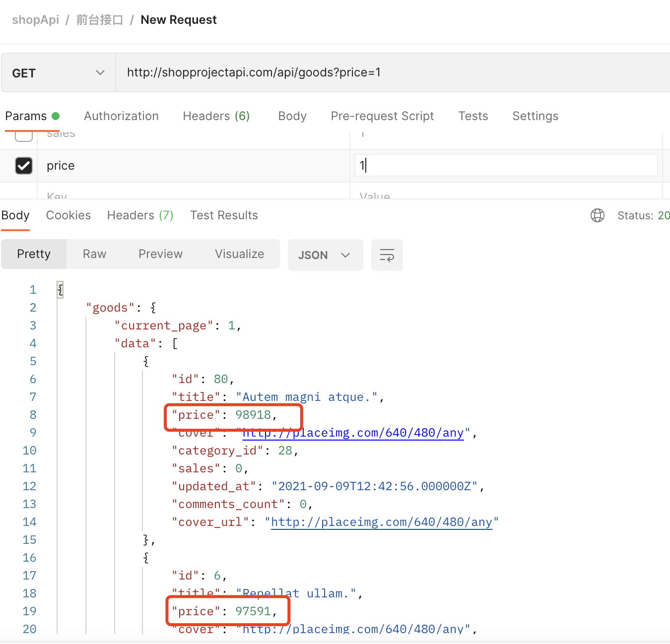The image size is (670, 644).
Task: Select the Pretty view button
Action: pyautogui.click(x=34, y=254)
